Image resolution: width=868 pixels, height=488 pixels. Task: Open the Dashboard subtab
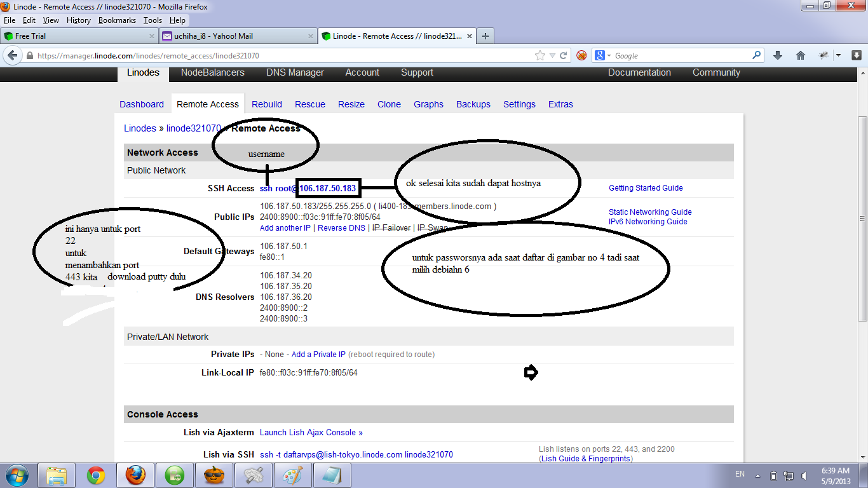coord(142,104)
